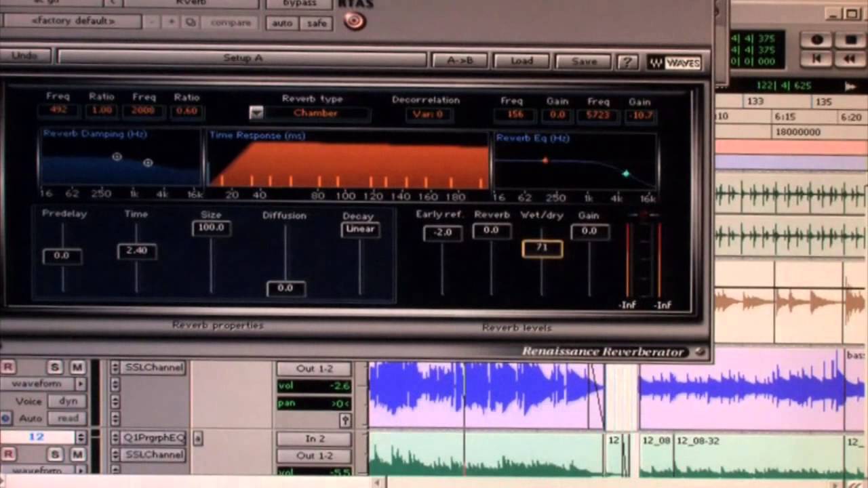The image size is (868, 488).
Task: Click the red RTAS target button
Action: (x=353, y=21)
